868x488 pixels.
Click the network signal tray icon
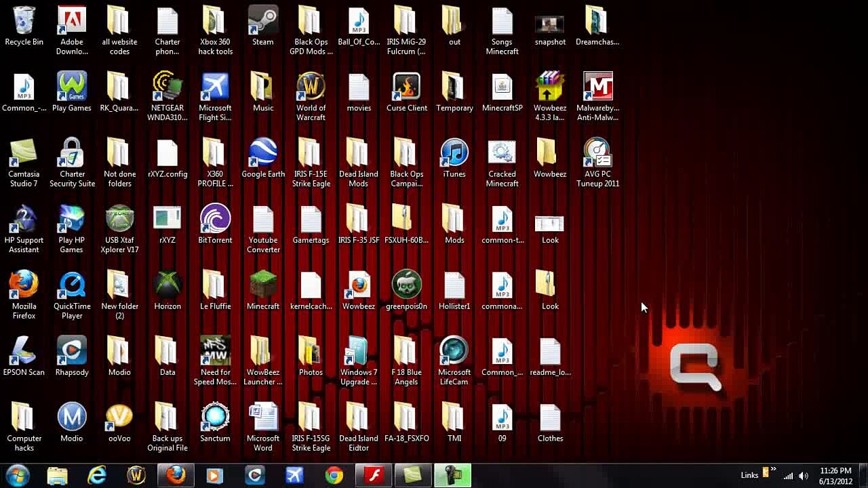(x=789, y=476)
